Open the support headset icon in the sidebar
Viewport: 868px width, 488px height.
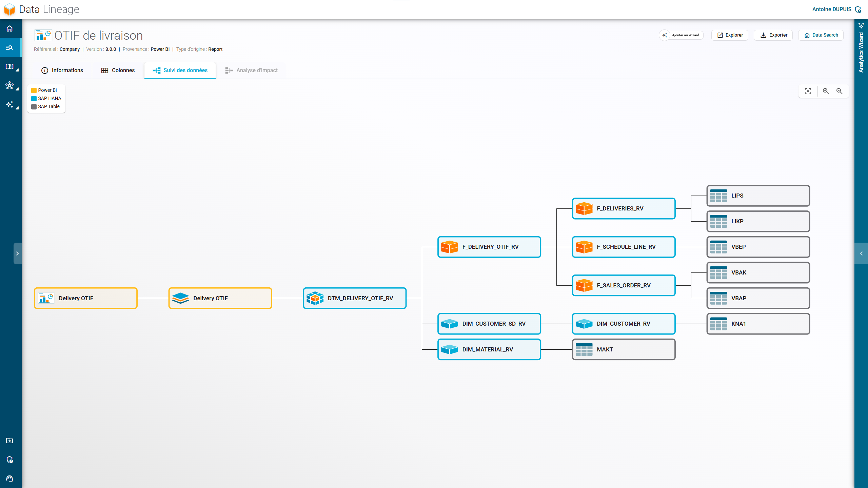coord(9,479)
